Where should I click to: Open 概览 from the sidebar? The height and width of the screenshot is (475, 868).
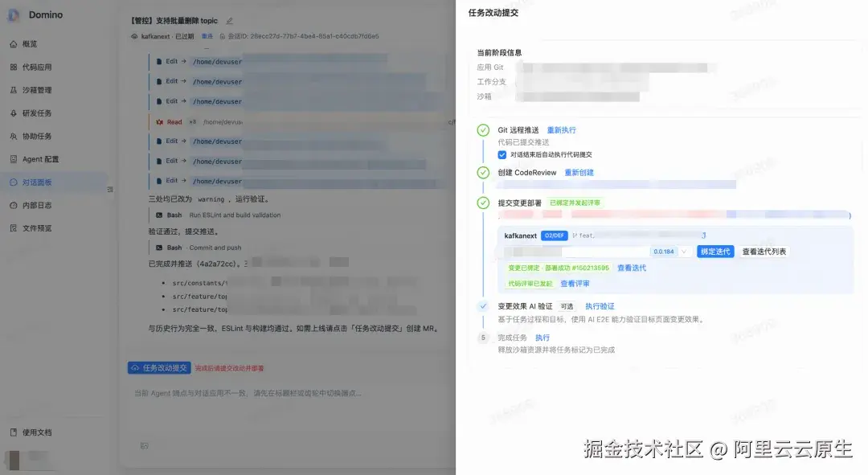pyautogui.click(x=30, y=43)
